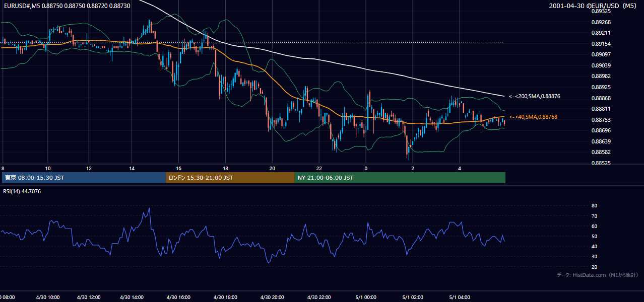Click price axis label 0.88925
The height and width of the screenshot is (302, 644).
(x=601, y=87)
